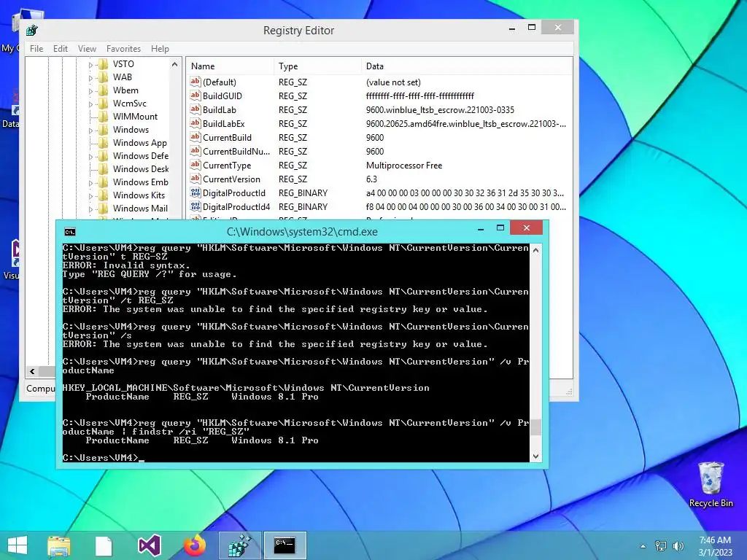Open the volume tray icon

coord(678,546)
